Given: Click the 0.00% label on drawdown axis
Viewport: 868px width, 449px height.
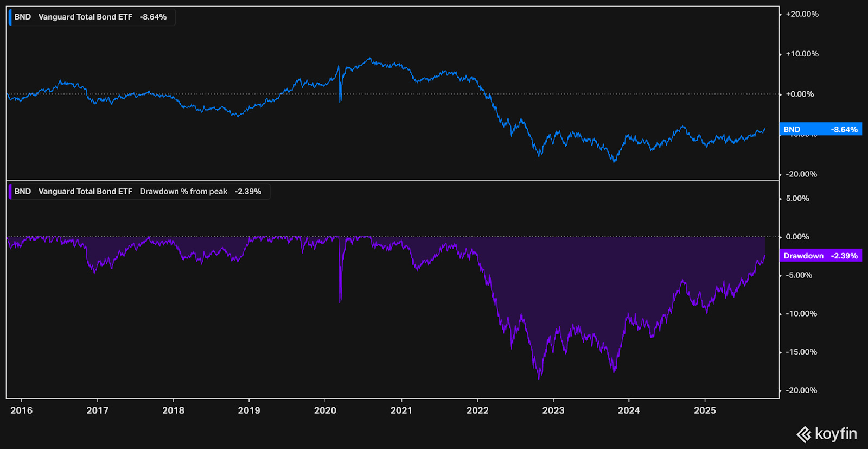Looking at the screenshot, I should 797,237.
